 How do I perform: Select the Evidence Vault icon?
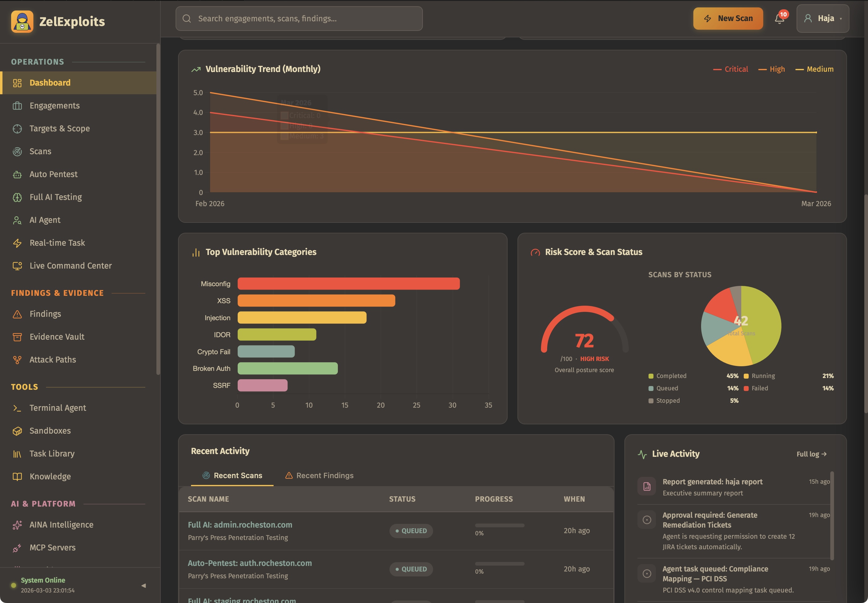point(17,337)
